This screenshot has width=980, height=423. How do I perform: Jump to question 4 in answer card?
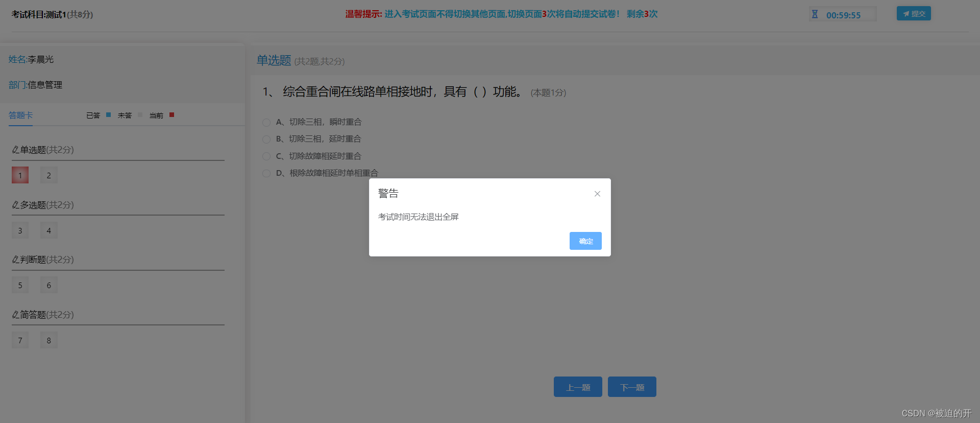49,230
